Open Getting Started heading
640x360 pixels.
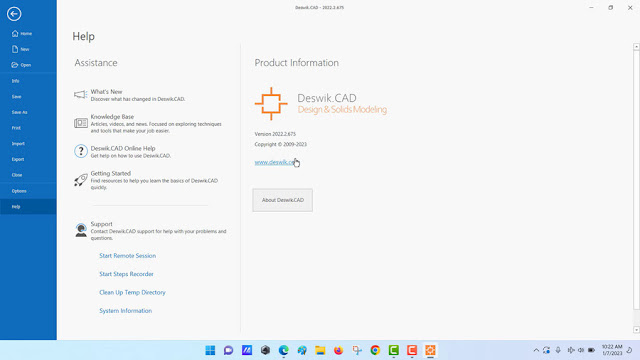(111, 173)
